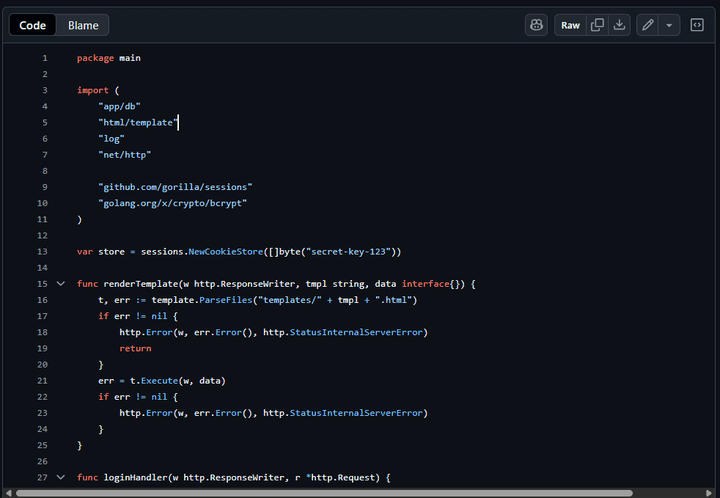This screenshot has width=720, height=498.
Task: Click the "log" import string
Action: (111, 139)
